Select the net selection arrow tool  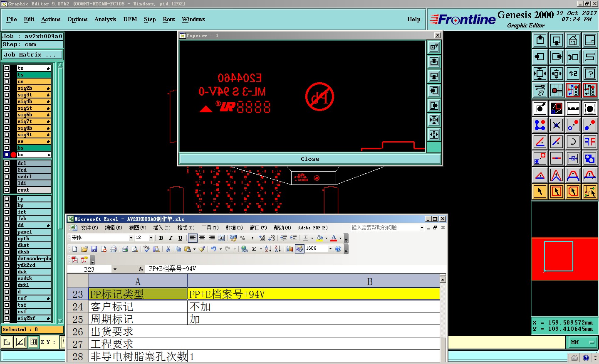click(x=590, y=192)
